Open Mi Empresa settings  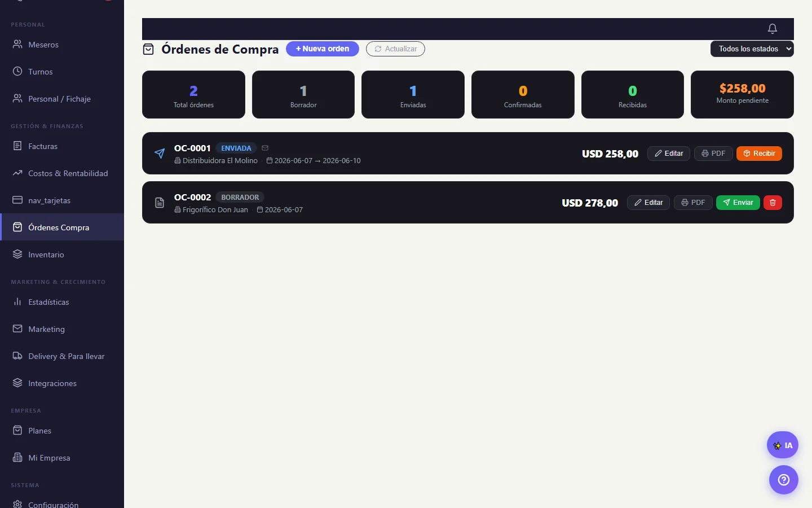pyautogui.click(x=62, y=458)
